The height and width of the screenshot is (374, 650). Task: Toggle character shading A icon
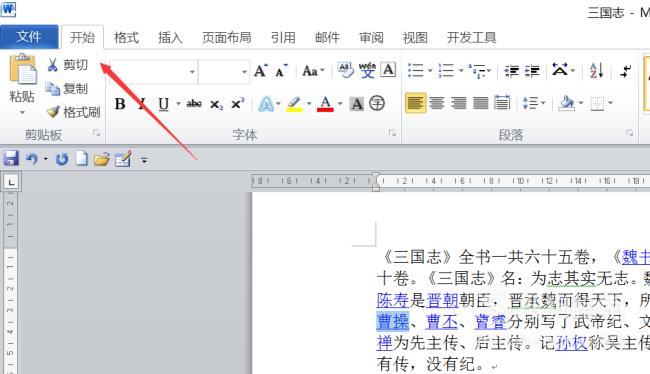pyautogui.click(x=357, y=104)
